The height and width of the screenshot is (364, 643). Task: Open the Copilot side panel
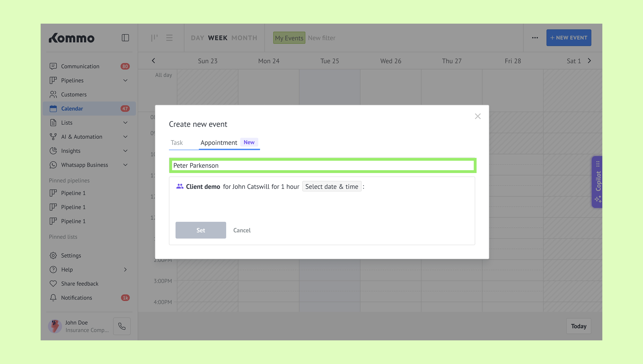click(x=598, y=182)
